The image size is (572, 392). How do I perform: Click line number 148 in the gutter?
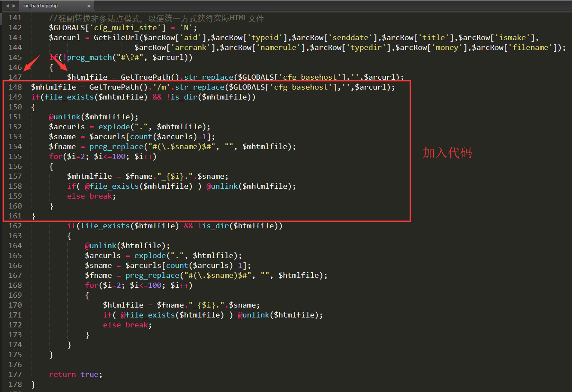(x=15, y=87)
